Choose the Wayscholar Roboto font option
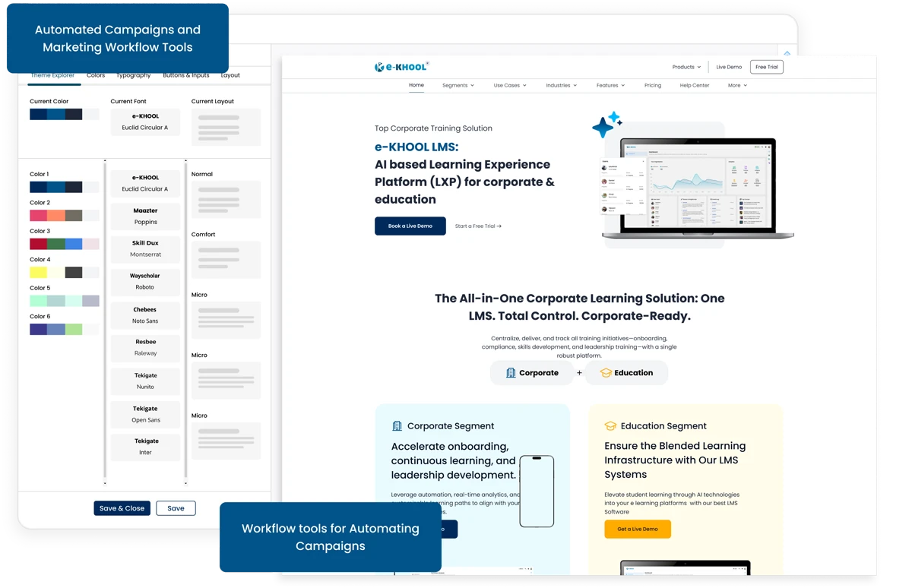Image resolution: width=912 pixels, height=588 pixels. pos(145,282)
